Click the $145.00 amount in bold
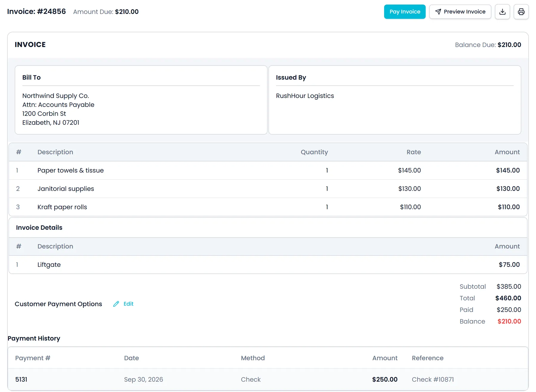Image resolution: width=536 pixels, height=392 pixels. click(508, 170)
